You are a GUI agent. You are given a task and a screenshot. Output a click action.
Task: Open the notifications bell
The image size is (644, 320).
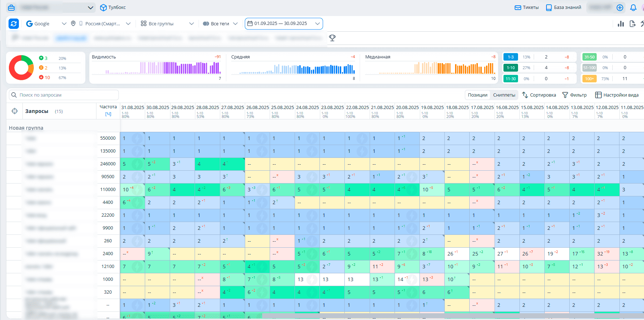click(633, 7)
